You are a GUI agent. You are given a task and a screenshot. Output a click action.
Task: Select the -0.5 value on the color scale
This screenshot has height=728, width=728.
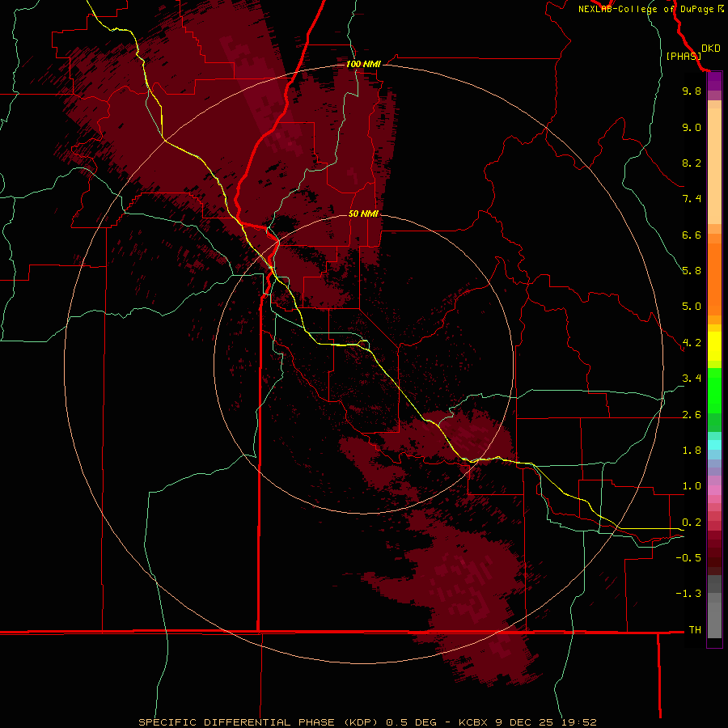(x=688, y=558)
